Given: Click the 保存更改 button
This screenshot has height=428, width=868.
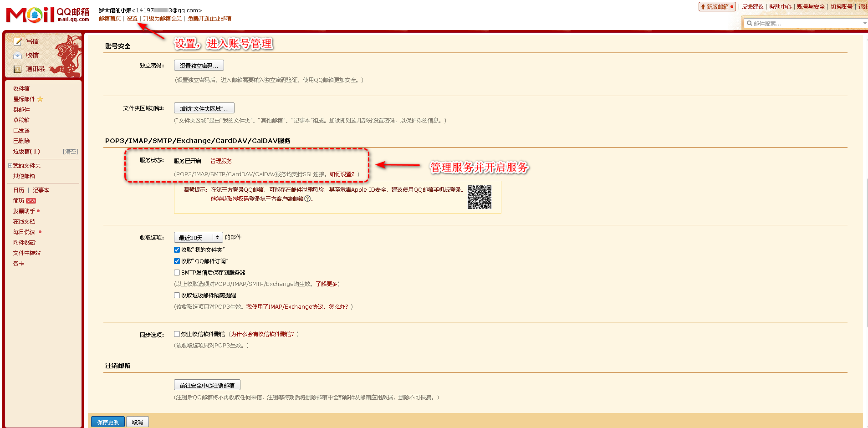Looking at the screenshot, I should coord(108,422).
